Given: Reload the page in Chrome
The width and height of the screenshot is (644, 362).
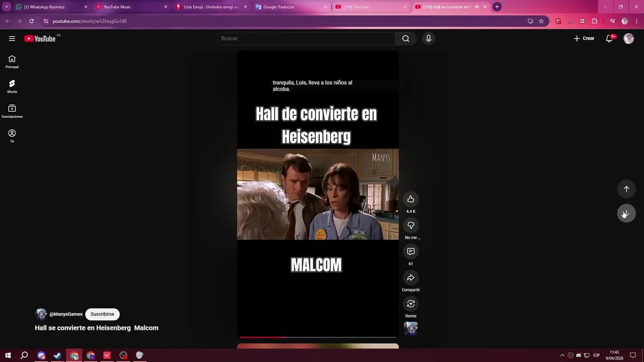Looking at the screenshot, I should pos(31,21).
